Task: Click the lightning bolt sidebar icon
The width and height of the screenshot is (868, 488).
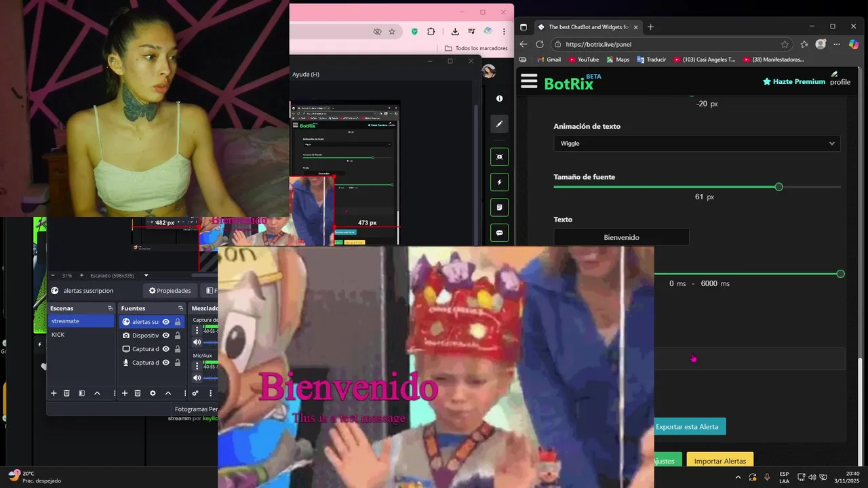Action: pyautogui.click(x=499, y=182)
